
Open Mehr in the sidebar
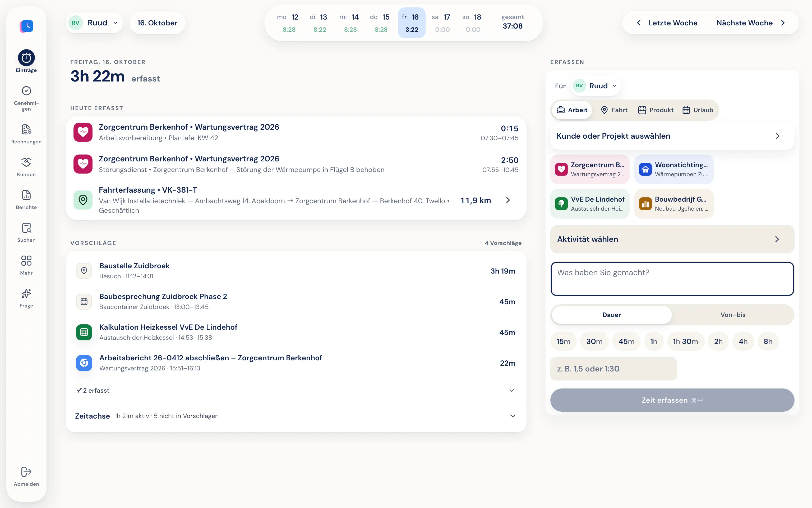point(26,265)
